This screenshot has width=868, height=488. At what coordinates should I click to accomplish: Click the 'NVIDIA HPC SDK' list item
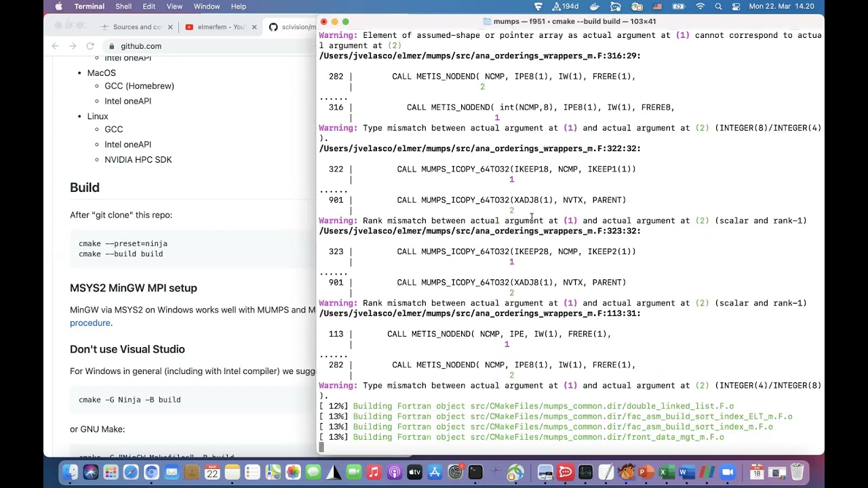coord(138,160)
